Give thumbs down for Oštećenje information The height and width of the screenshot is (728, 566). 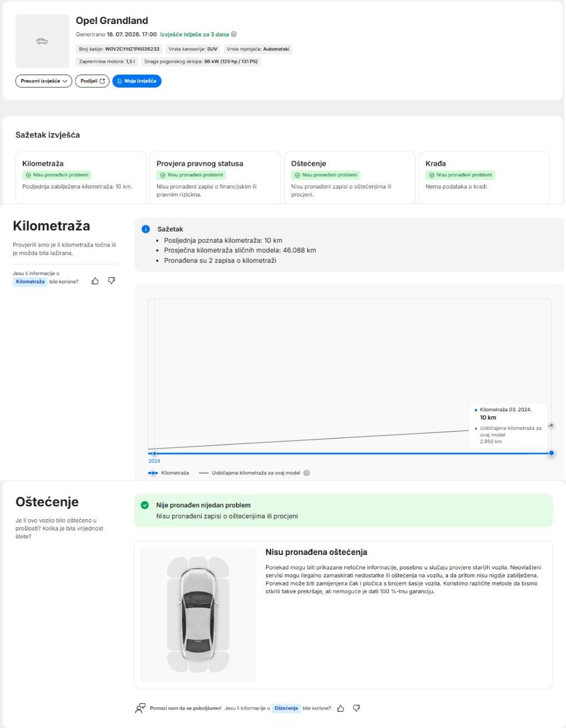point(357,709)
